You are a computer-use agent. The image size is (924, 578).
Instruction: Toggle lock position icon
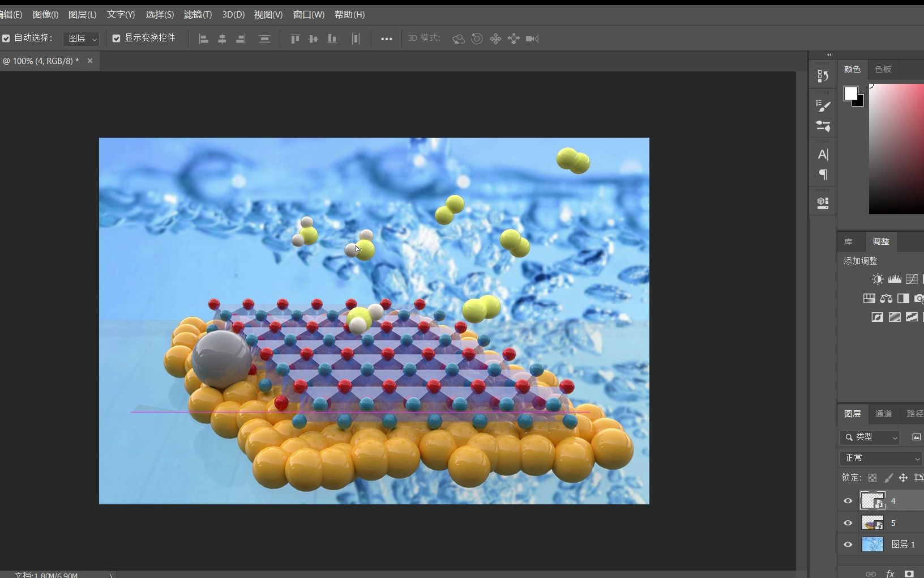[903, 478]
